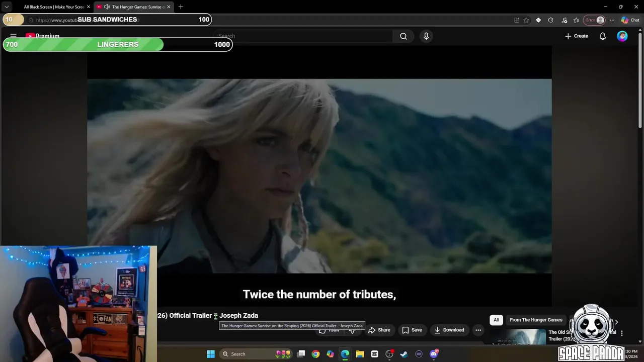This screenshot has height=362, width=644.
Task: Open the Create menu
Action: click(x=577, y=36)
